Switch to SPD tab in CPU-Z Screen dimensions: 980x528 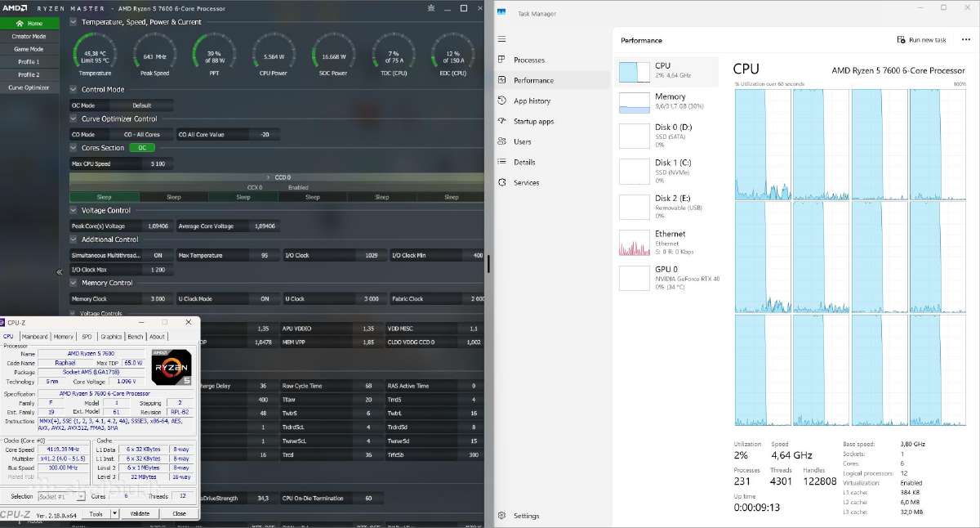click(87, 336)
